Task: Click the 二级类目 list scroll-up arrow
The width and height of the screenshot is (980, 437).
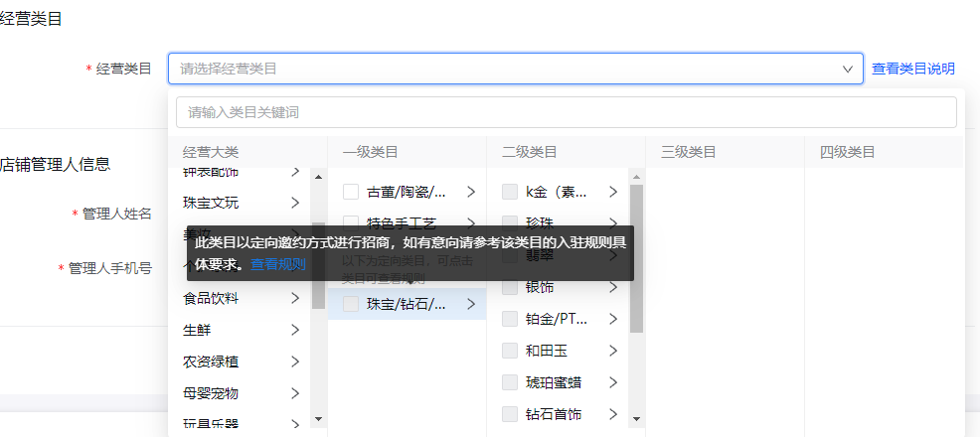Action: [636, 177]
